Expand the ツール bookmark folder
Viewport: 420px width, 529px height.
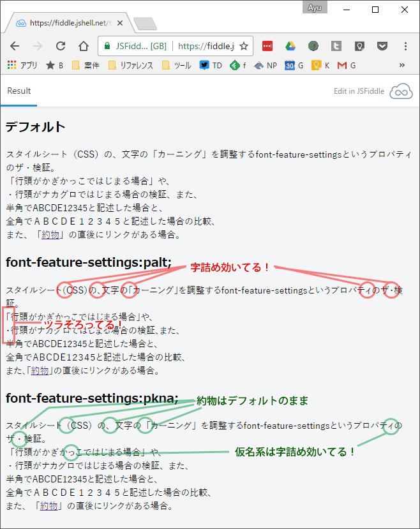[x=176, y=65]
